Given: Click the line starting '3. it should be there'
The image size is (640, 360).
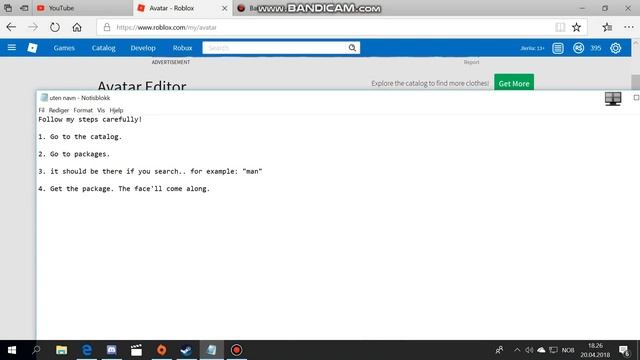Looking at the screenshot, I should (150, 171).
